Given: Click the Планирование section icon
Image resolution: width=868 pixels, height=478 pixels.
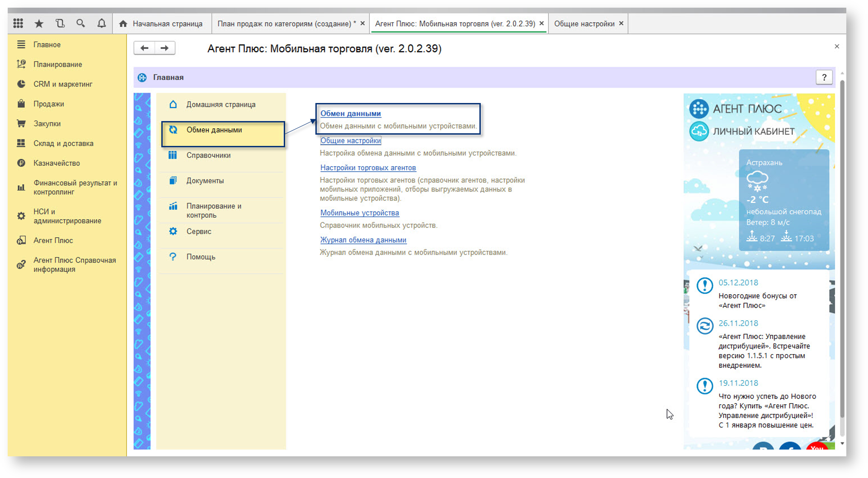Looking at the screenshot, I should tap(21, 64).
